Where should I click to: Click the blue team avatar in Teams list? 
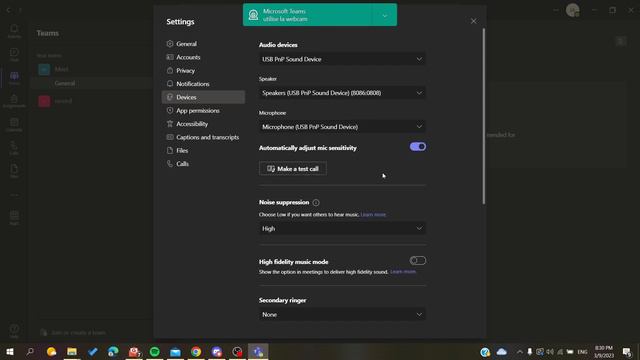[44, 69]
